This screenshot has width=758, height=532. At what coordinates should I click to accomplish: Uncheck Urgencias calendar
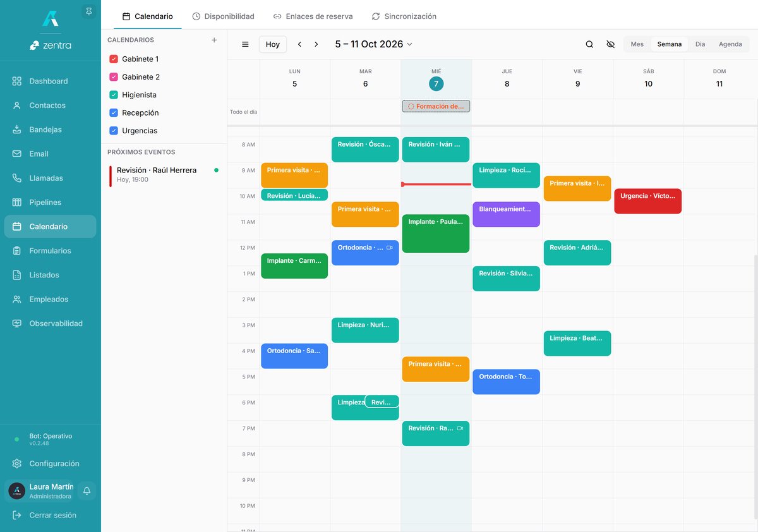point(114,131)
